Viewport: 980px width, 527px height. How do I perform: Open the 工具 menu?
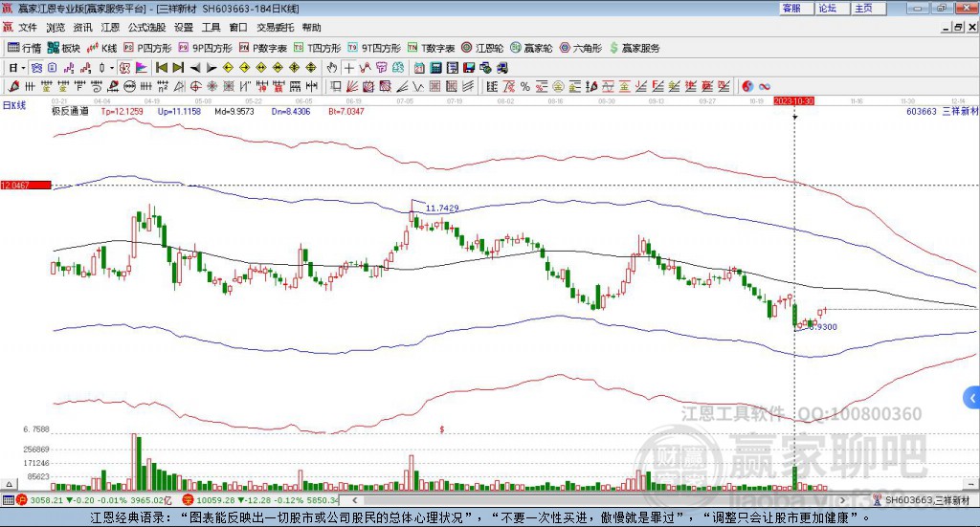[x=211, y=28]
